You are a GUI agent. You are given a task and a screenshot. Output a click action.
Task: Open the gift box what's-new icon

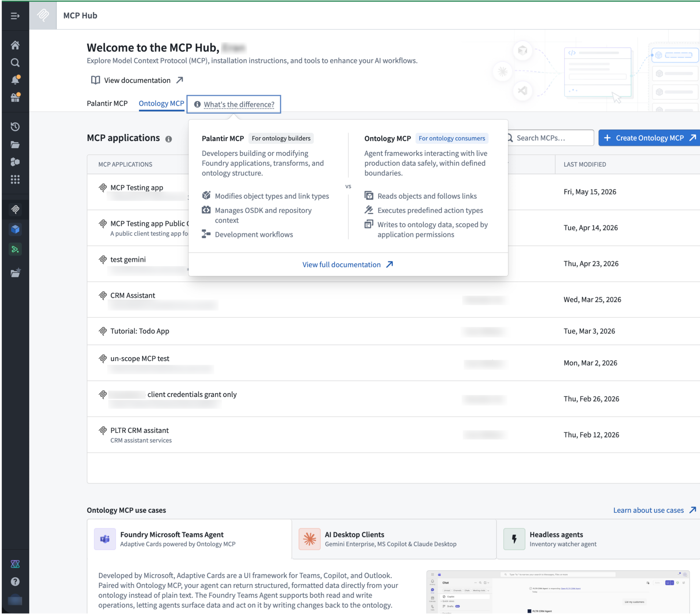click(x=15, y=98)
